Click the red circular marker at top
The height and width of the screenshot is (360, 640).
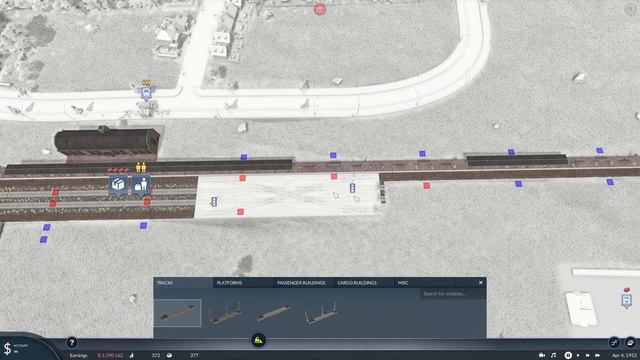click(x=320, y=9)
